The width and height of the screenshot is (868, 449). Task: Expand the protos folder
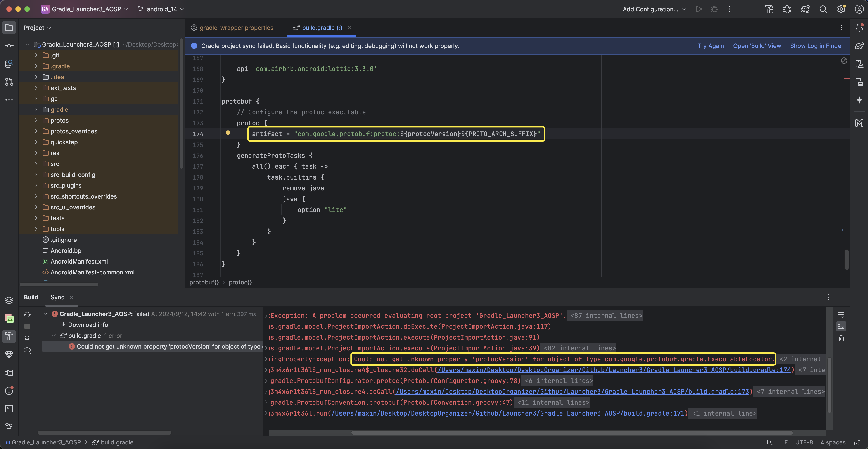point(36,120)
